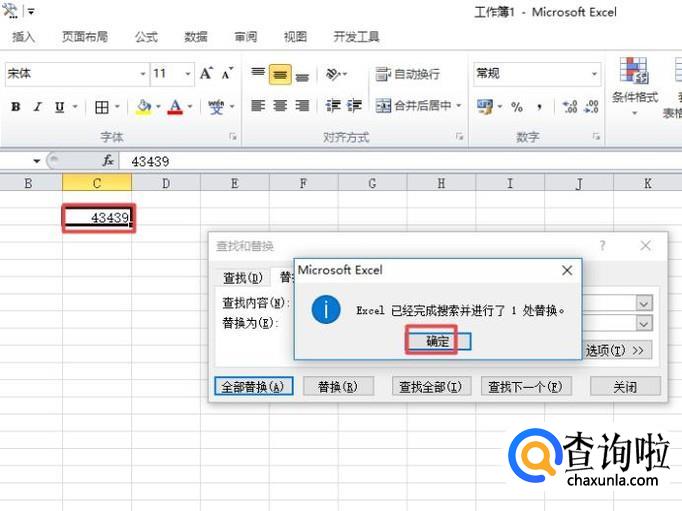Align text to top
This screenshot has height=511, width=682.
point(258,73)
